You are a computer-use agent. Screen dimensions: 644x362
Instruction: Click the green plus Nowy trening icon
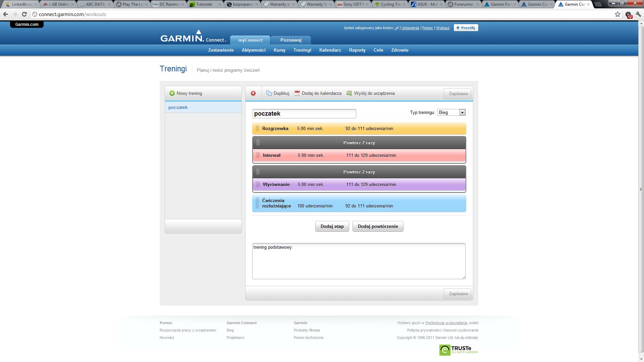[x=172, y=94]
